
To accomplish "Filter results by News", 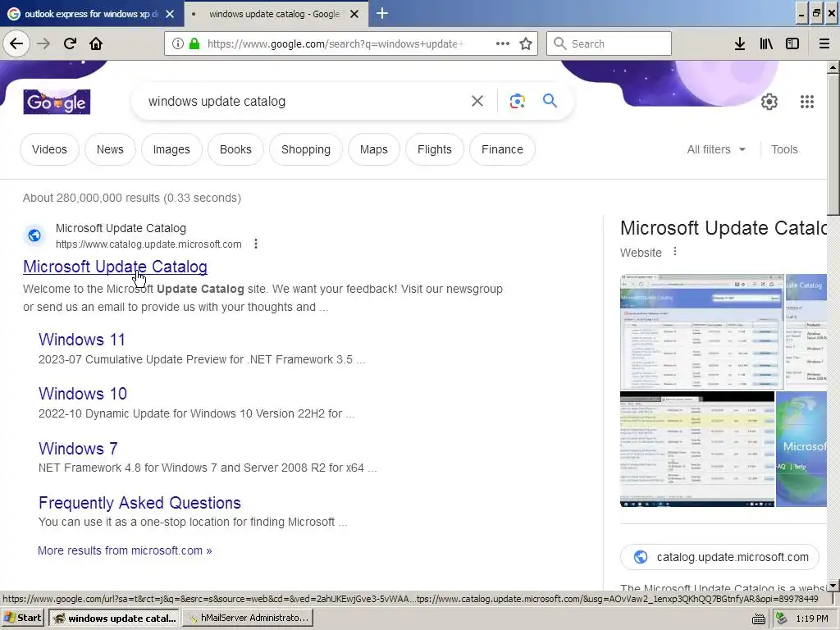I will pos(110,149).
